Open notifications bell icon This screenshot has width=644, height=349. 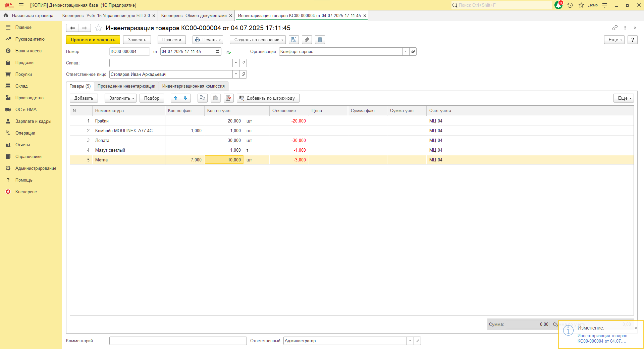pos(558,5)
